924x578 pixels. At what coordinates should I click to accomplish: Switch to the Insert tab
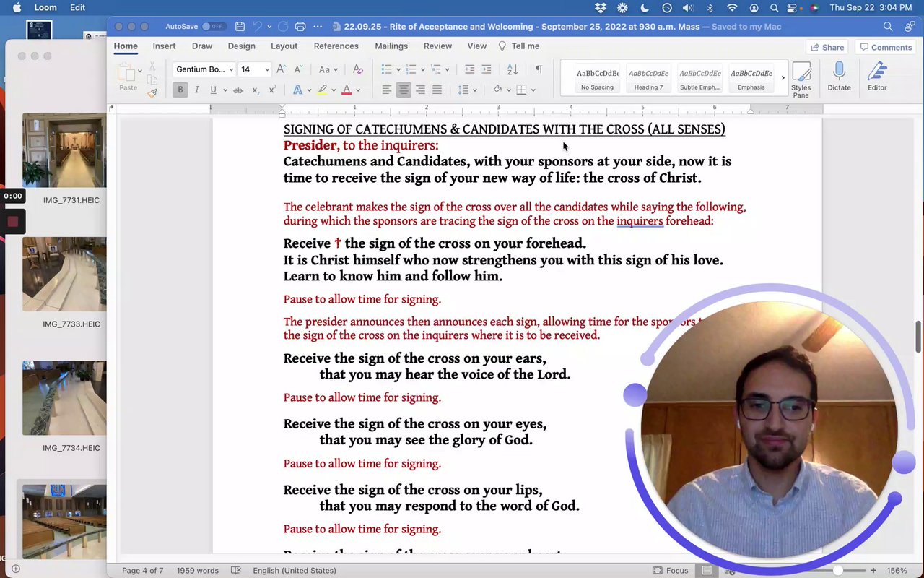pyautogui.click(x=164, y=46)
